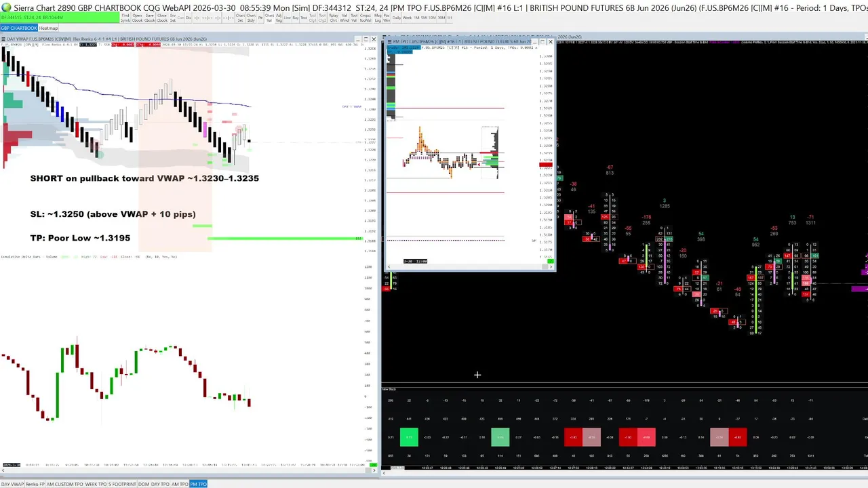Switch to the Heatmap chartbook tab
Viewport: 868px width, 488px height.
48,28
